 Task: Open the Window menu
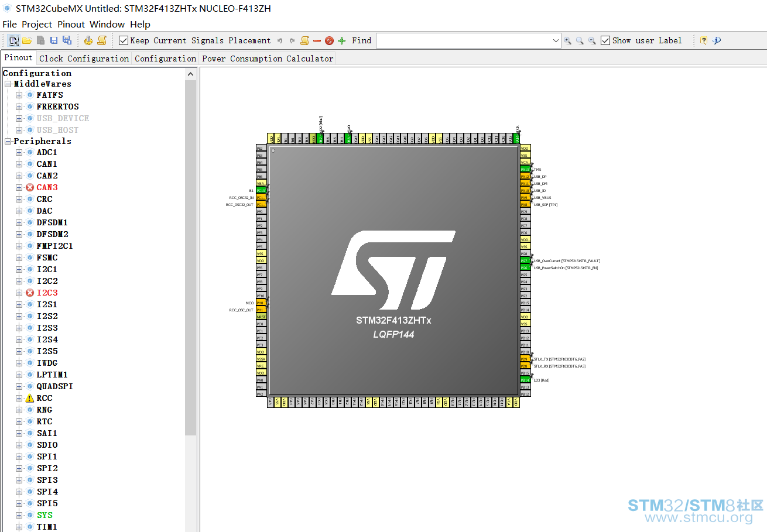point(107,24)
